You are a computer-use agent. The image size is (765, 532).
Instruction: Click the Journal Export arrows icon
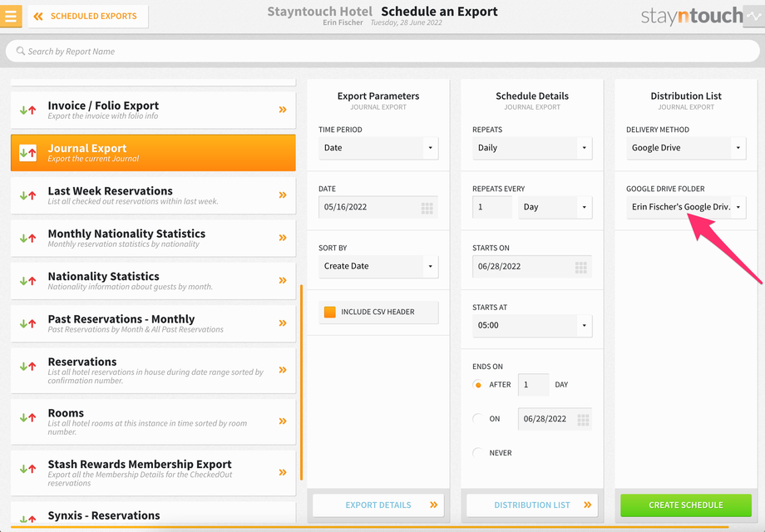(27, 153)
